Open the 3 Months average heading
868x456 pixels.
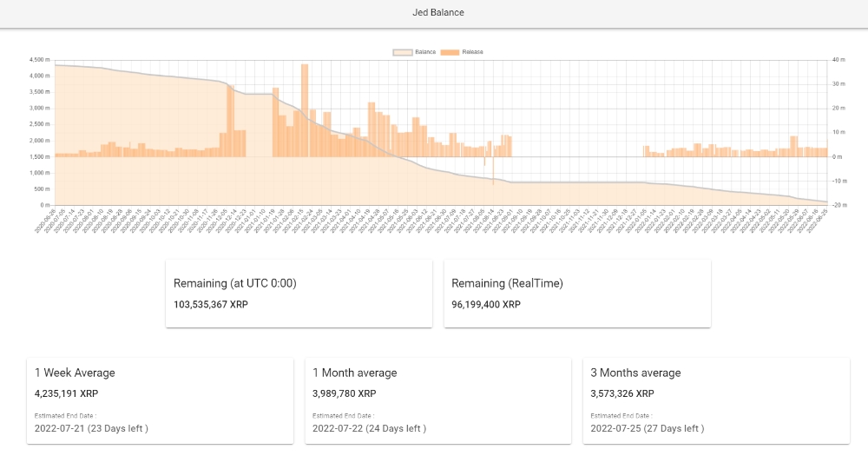(x=635, y=373)
